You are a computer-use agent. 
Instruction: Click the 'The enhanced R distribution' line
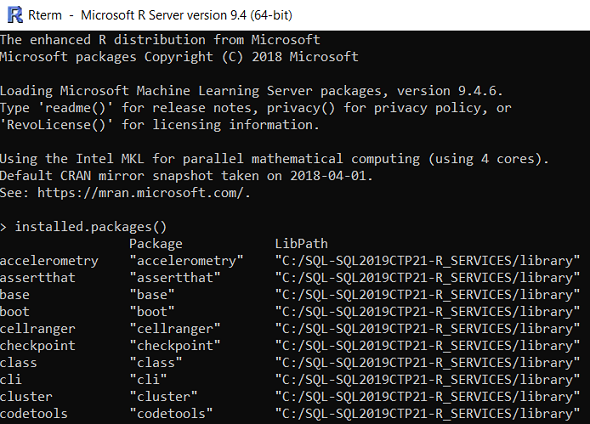point(160,40)
